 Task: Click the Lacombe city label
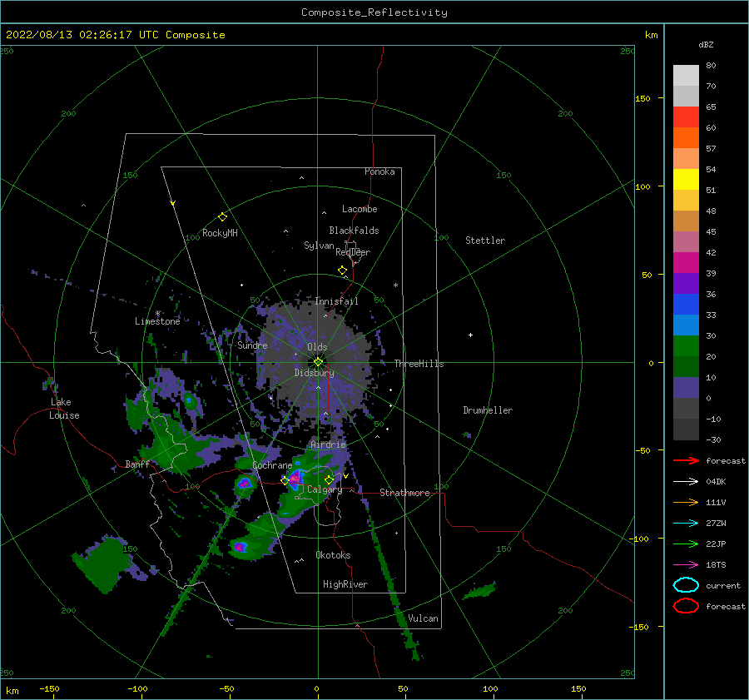tap(360, 209)
